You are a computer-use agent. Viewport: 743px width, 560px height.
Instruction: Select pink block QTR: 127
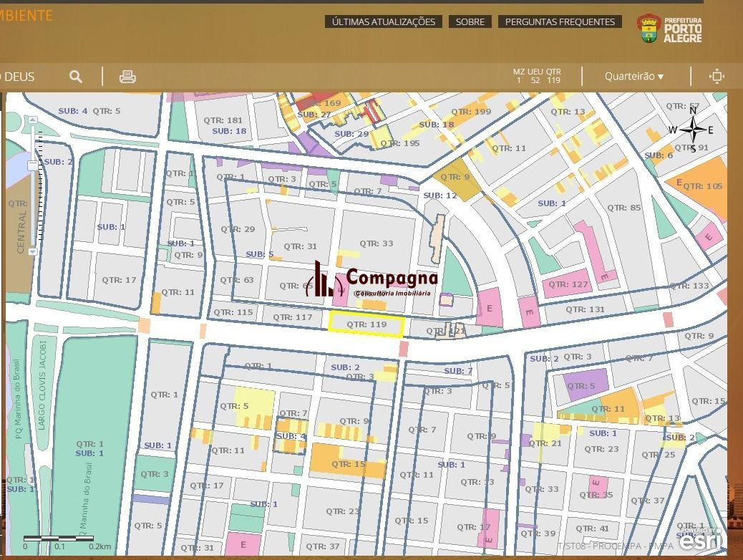(x=568, y=284)
